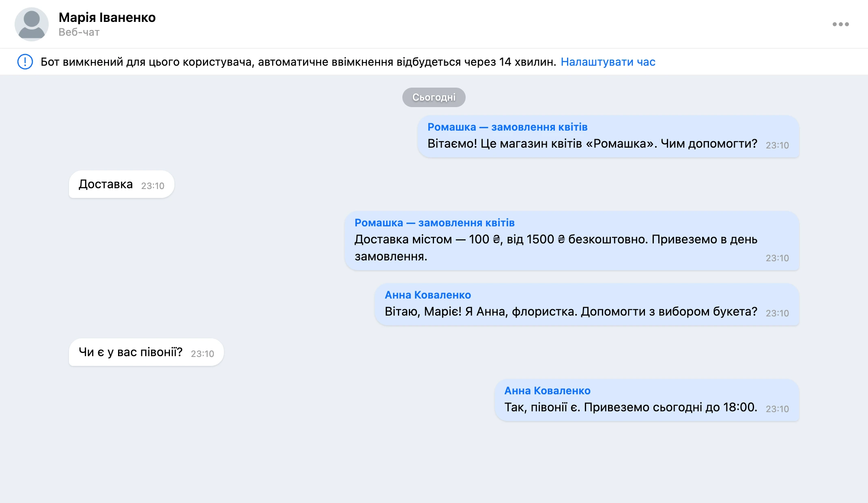Click the 'Сьогодні' date badge
This screenshot has height=503, width=868.
click(x=434, y=97)
